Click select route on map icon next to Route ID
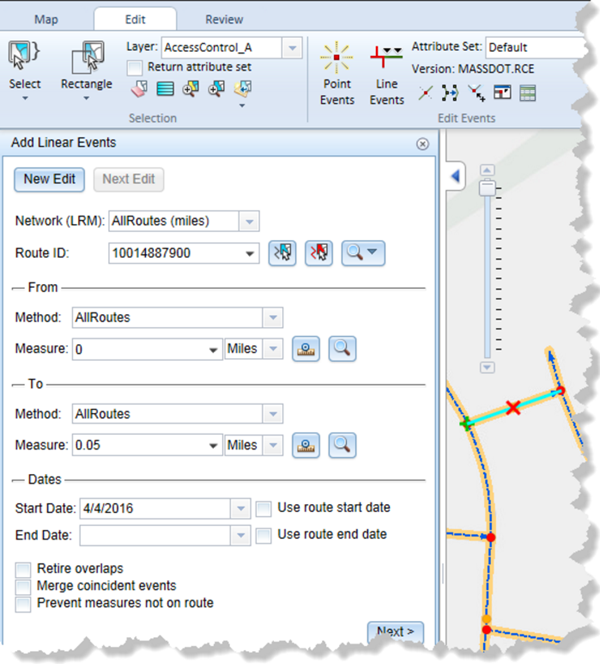This screenshot has width=600, height=664. point(282,254)
